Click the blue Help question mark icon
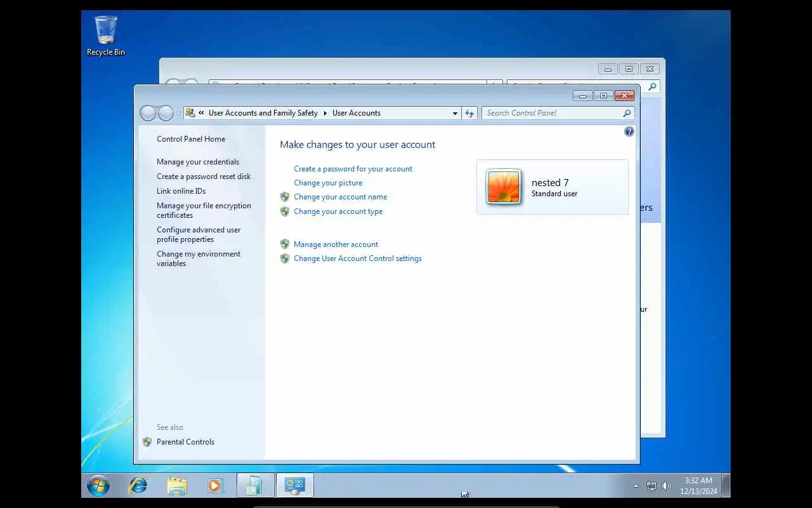The image size is (812, 508). tap(629, 131)
